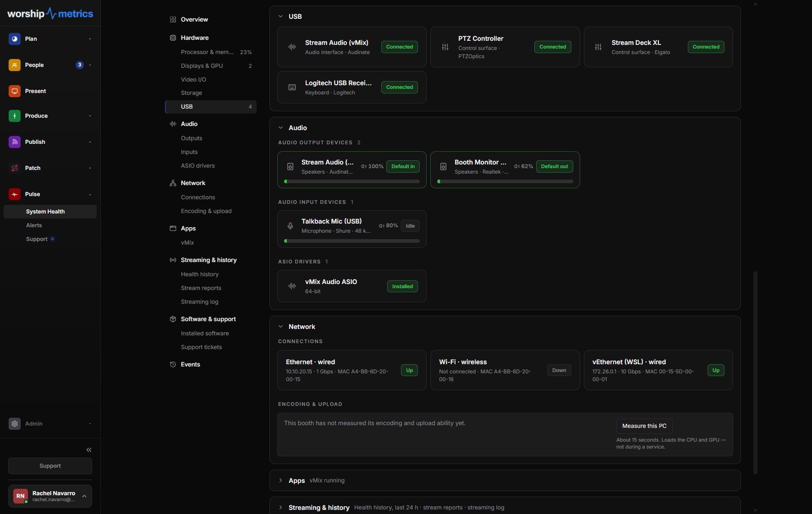Open the Produce module icon
Screen dimensions: 812x514
pos(15,116)
